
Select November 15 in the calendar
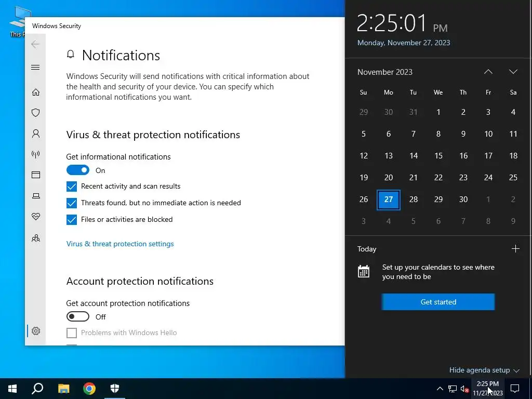tap(438, 156)
